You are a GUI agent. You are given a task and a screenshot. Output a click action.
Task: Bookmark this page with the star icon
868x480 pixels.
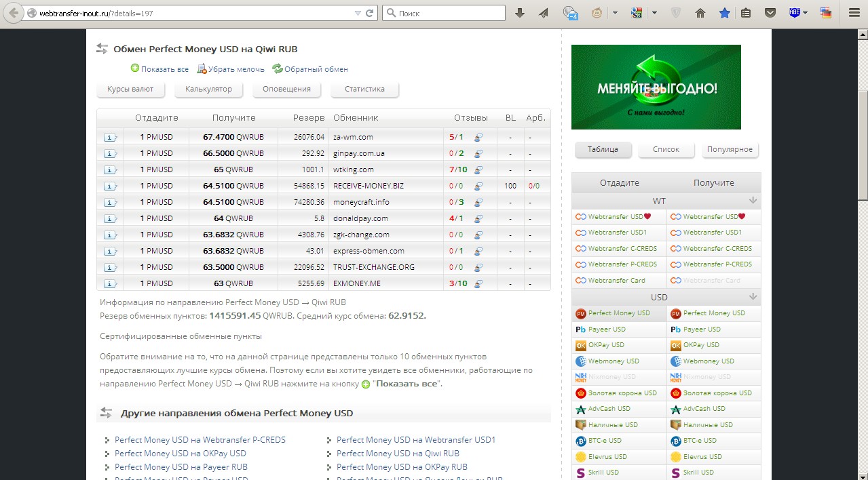pyautogui.click(x=724, y=13)
